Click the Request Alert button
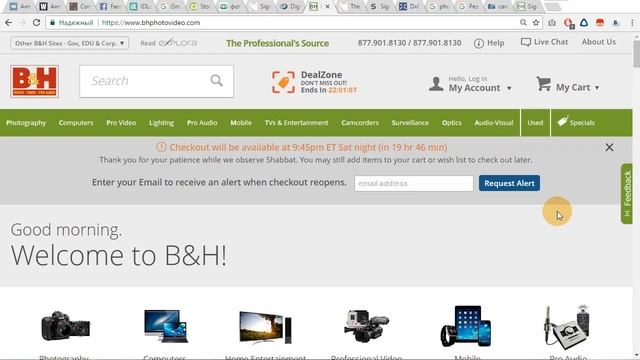 [x=509, y=183]
